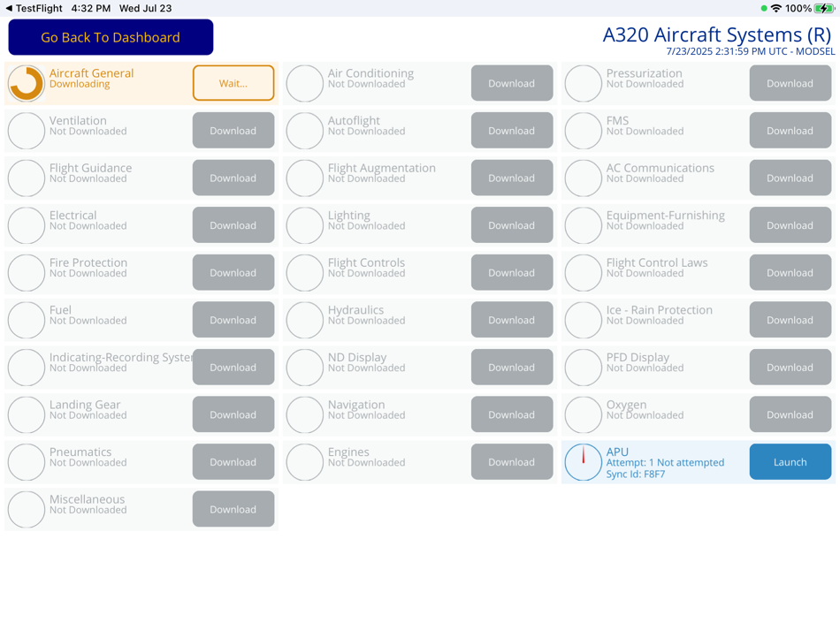Screen dimensions: 840x630
Task: Click the FMS status circle
Action: tap(584, 131)
